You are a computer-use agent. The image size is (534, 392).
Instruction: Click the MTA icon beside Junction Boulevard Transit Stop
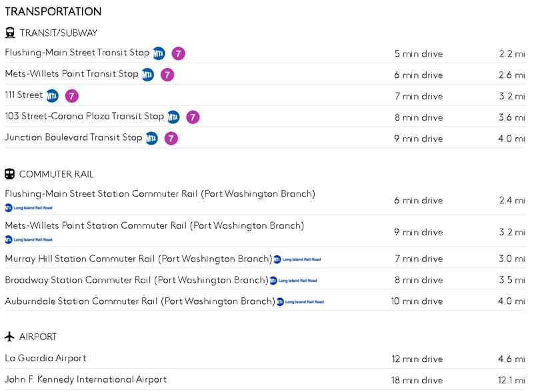151,139
